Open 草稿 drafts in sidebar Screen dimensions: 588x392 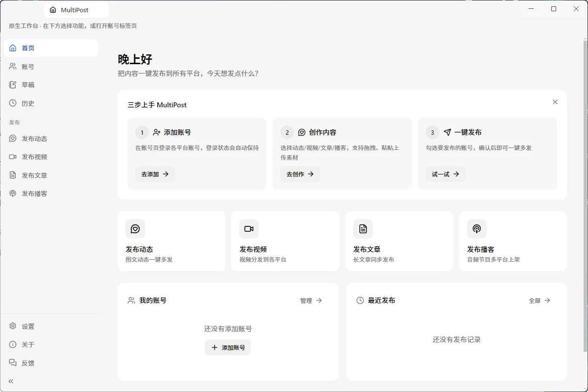(x=51, y=85)
